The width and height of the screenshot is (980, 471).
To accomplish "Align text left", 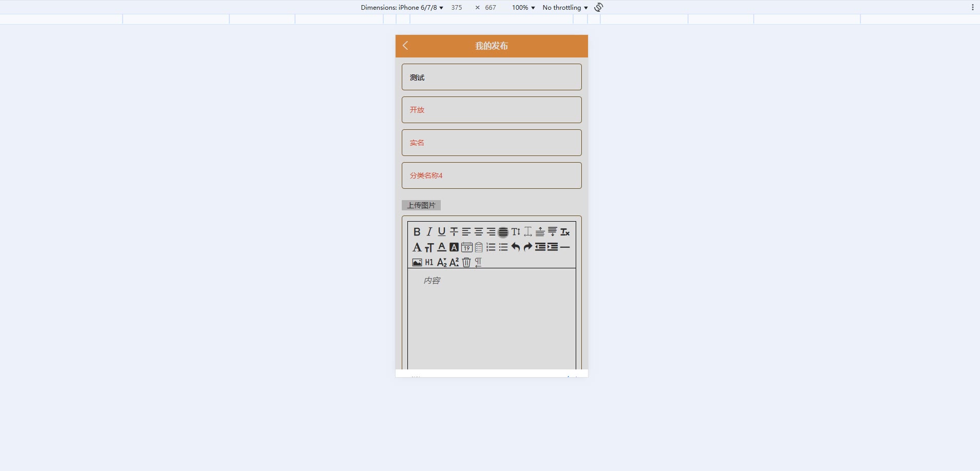I will tap(466, 232).
